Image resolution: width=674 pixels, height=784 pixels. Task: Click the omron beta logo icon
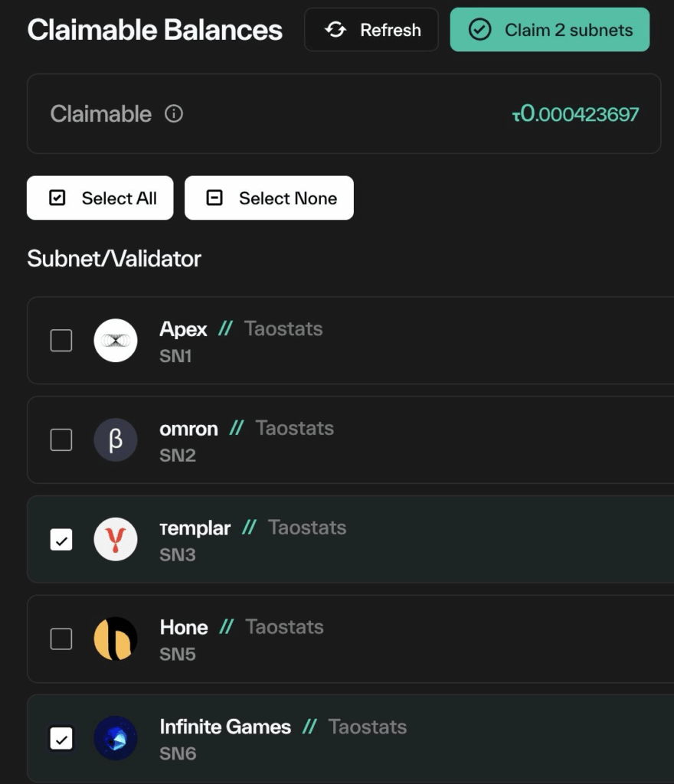click(116, 440)
